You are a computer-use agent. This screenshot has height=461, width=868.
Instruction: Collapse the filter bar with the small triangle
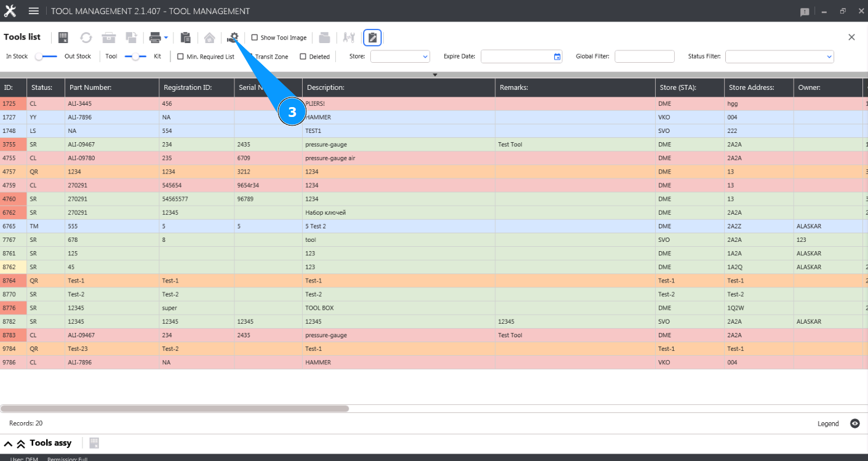435,74
